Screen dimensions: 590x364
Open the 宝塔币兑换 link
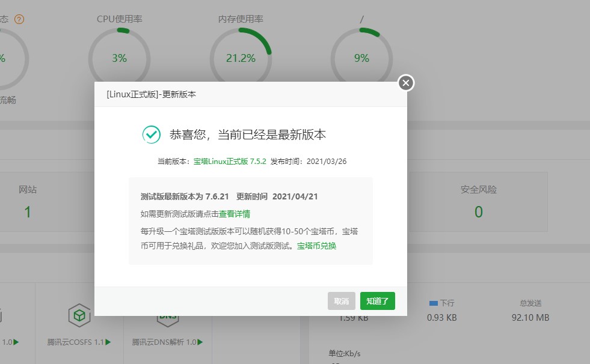click(x=316, y=246)
